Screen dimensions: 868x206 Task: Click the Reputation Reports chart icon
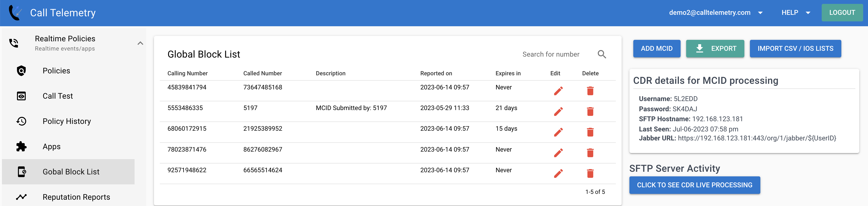click(x=21, y=197)
